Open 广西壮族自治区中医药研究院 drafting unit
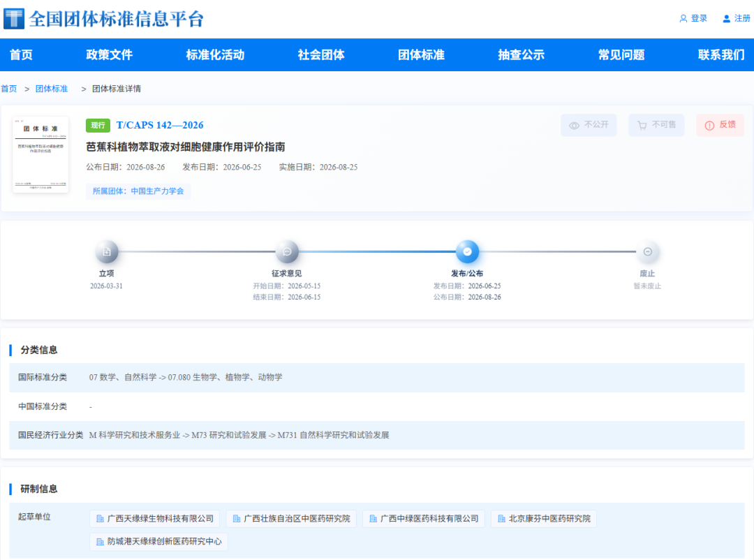 291,519
